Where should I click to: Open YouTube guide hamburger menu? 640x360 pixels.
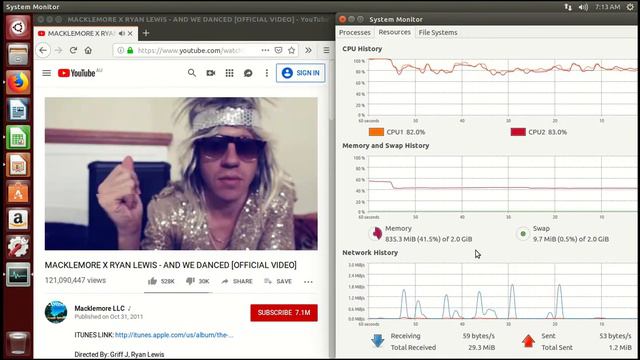[47, 73]
